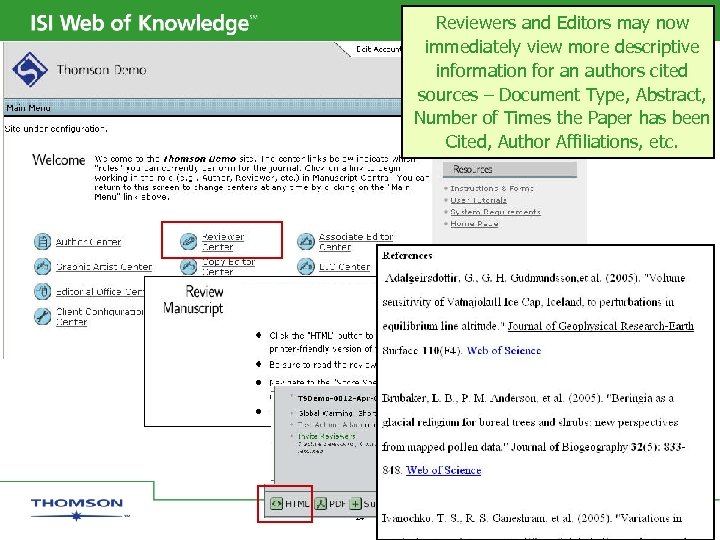Open User Tutorials resource link
The height and width of the screenshot is (540, 720).
[478, 200]
